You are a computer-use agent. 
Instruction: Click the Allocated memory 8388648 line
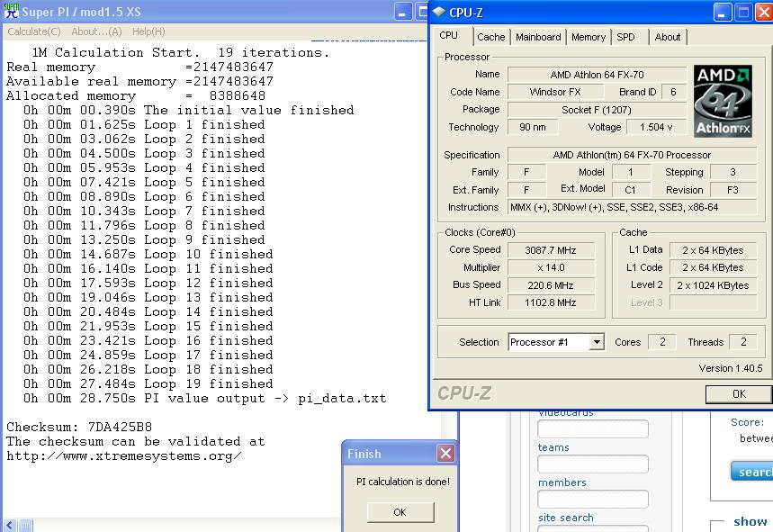pos(136,95)
